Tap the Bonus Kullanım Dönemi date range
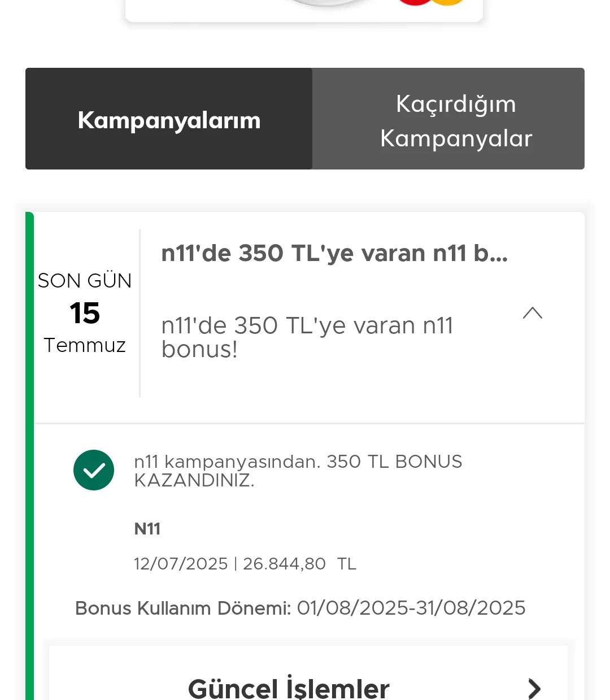Image resolution: width=610 pixels, height=700 pixels. pyautogui.click(x=411, y=608)
